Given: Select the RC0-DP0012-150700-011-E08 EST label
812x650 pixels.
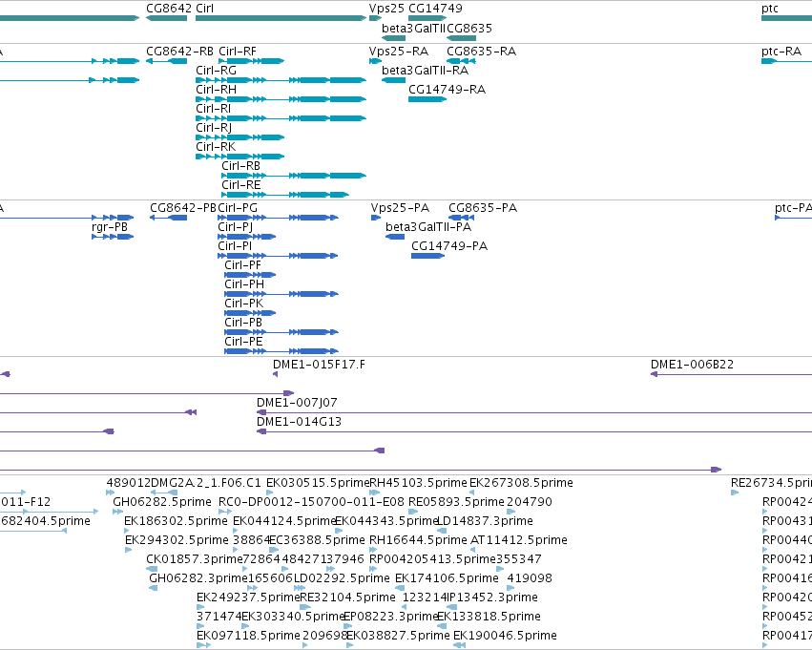Looking at the screenshot, I should [x=311, y=502].
